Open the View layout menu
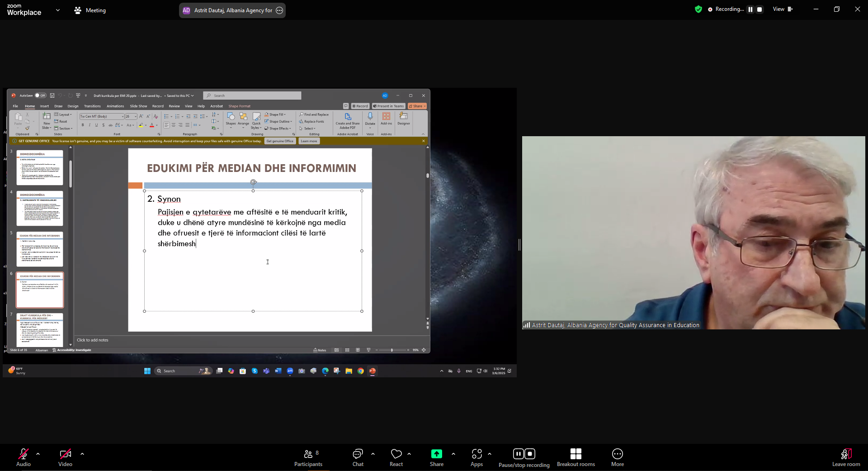 [x=783, y=9]
